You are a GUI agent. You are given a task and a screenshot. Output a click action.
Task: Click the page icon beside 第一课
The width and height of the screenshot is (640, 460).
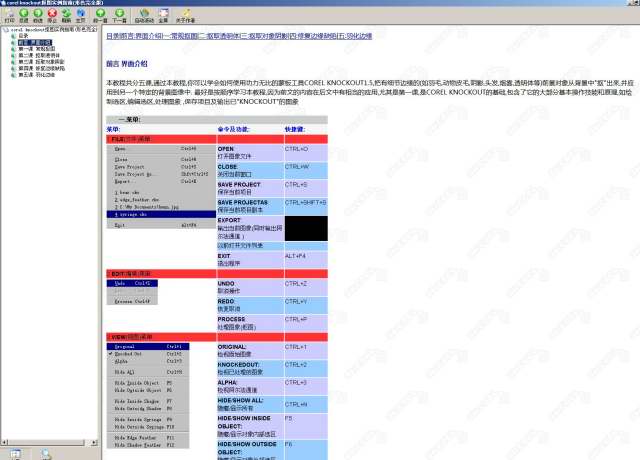[x=13, y=49]
